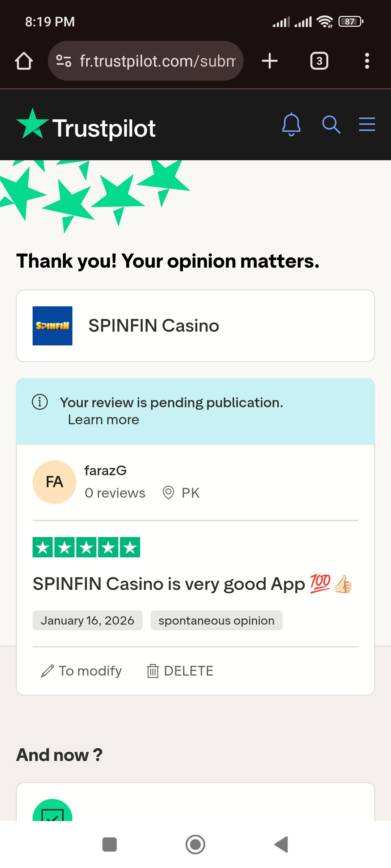Click DELETE to remove the review
Viewport: 391px width, 868px height.
click(x=180, y=671)
